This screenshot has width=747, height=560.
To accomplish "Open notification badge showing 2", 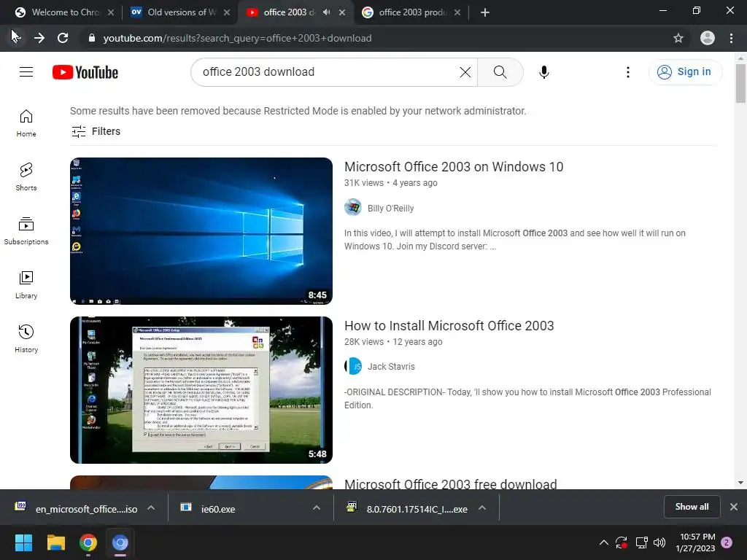I will pyautogui.click(x=727, y=542).
